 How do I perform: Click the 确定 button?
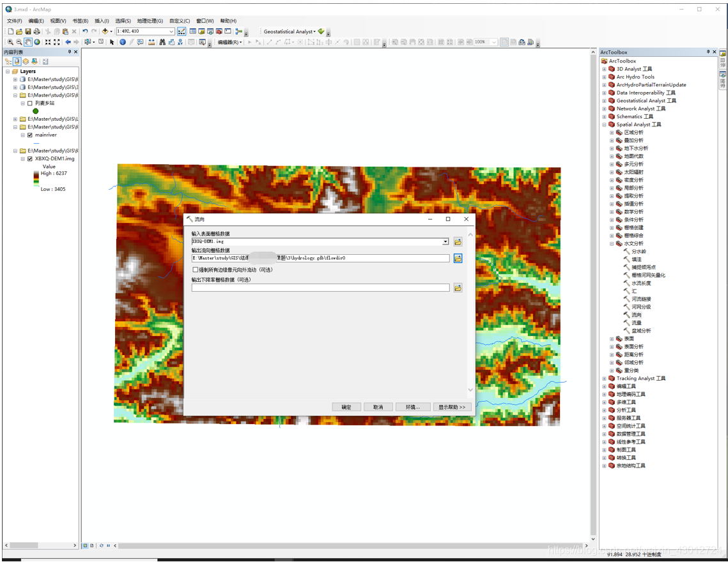(346, 407)
